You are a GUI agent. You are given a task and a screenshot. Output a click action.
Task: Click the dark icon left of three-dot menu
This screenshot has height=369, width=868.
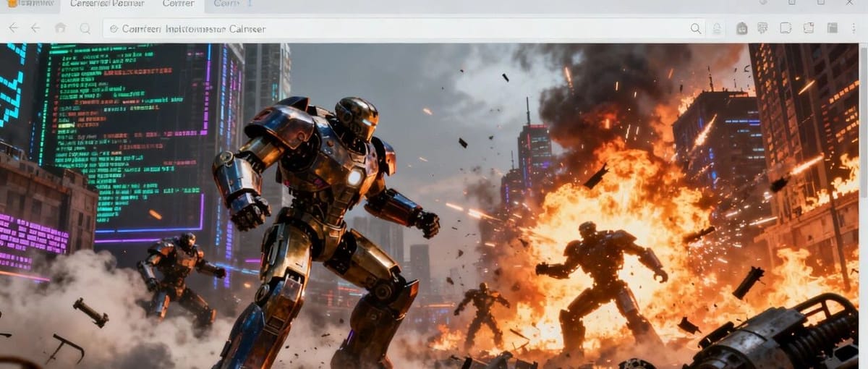[x=832, y=28]
